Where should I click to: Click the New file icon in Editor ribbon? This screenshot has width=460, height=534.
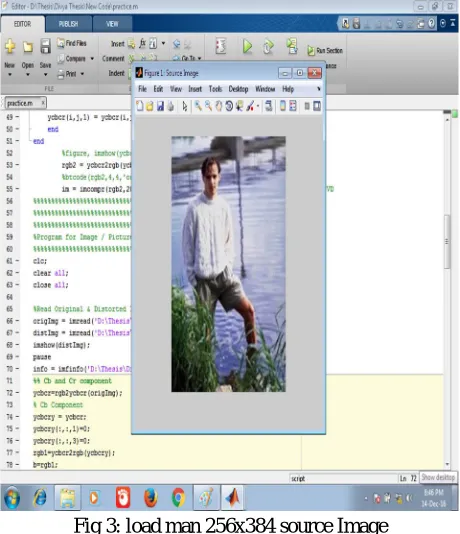coord(10,46)
